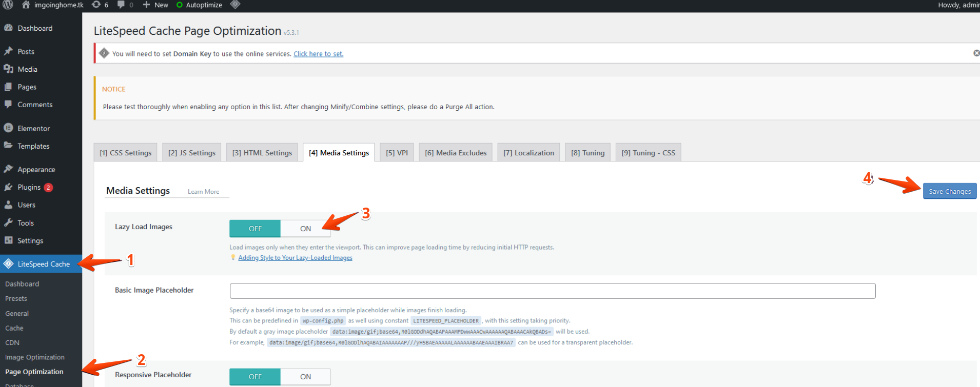Open the Elementor sidebar menu
Screen dimensions: 980x387
click(x=33, y=128)
